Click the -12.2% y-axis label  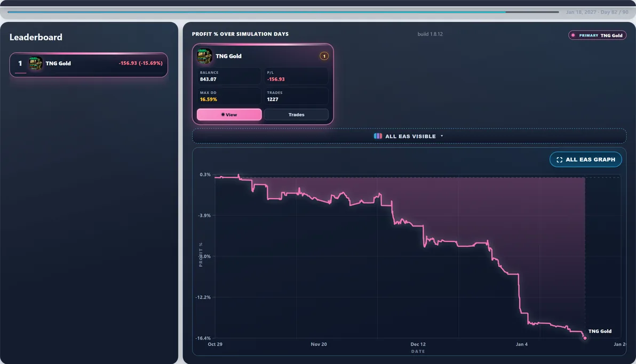click(x=203, y=297)
